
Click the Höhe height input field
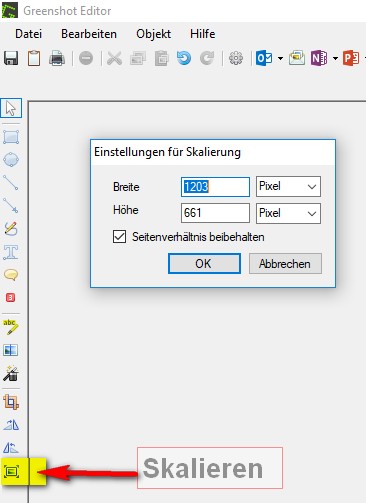(215, 213)
